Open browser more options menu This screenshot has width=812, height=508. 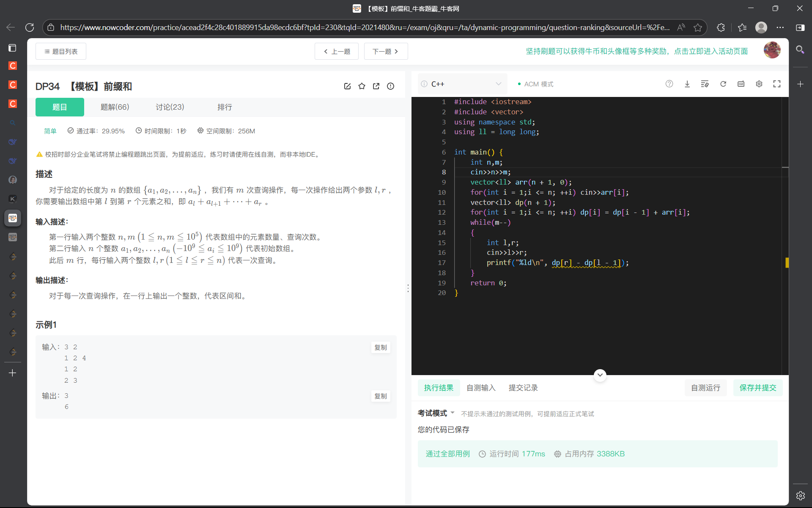[x=780, y=28]
